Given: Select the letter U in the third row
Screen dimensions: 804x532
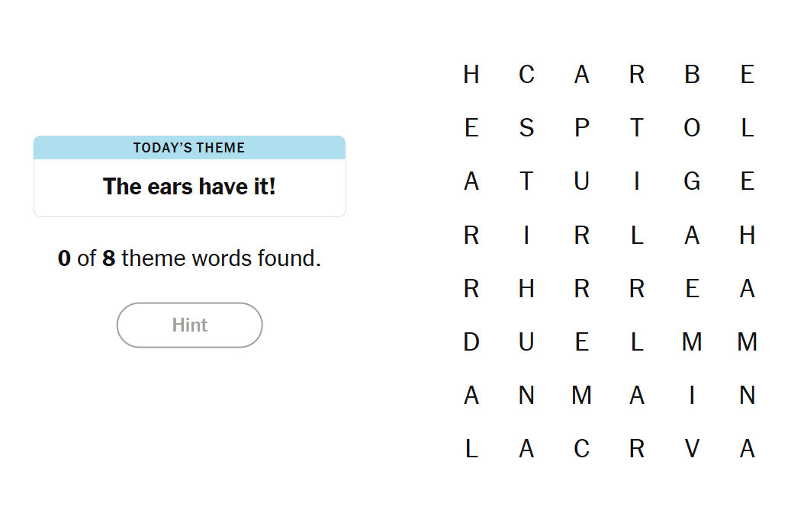Looking at the screenshot, I should click(581, 181).
